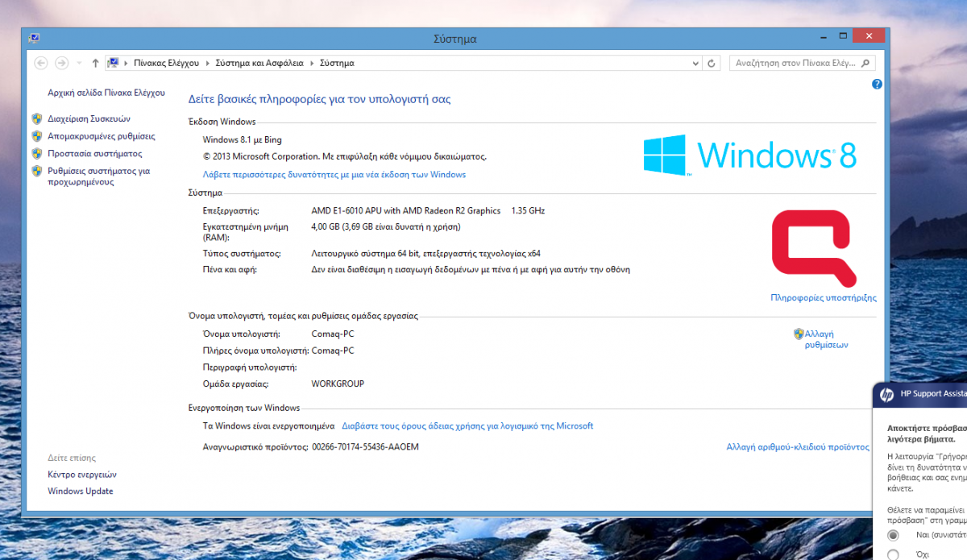Open the Πίνακας Ελέγχου breadcrumb
The image size is (967, 560).
pos(168,63)
